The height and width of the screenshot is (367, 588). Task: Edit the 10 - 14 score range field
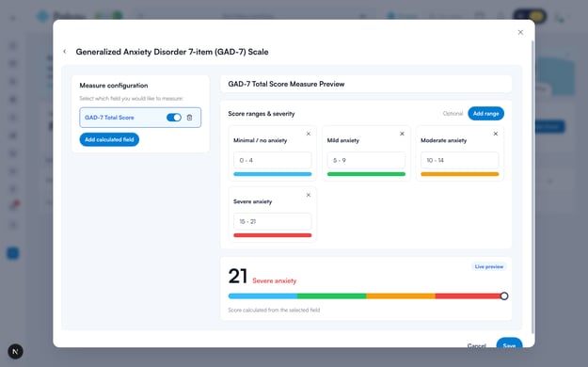[x=460, y=160]
